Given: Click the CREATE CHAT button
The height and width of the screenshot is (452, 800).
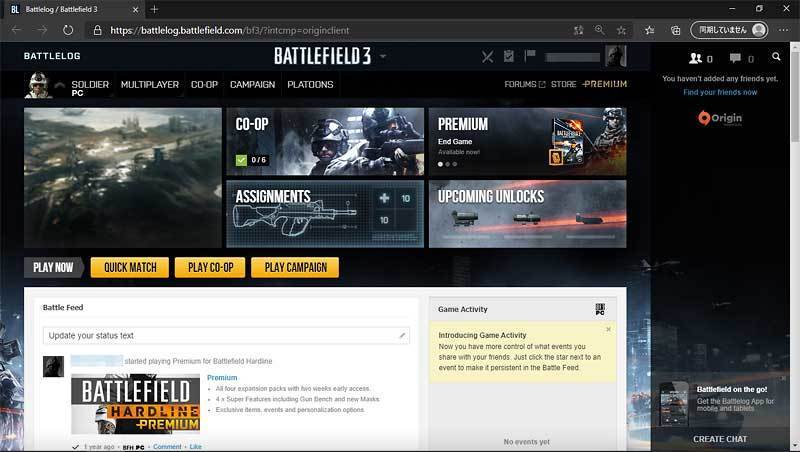Looking at the screenshot, I should pos(720,439).
